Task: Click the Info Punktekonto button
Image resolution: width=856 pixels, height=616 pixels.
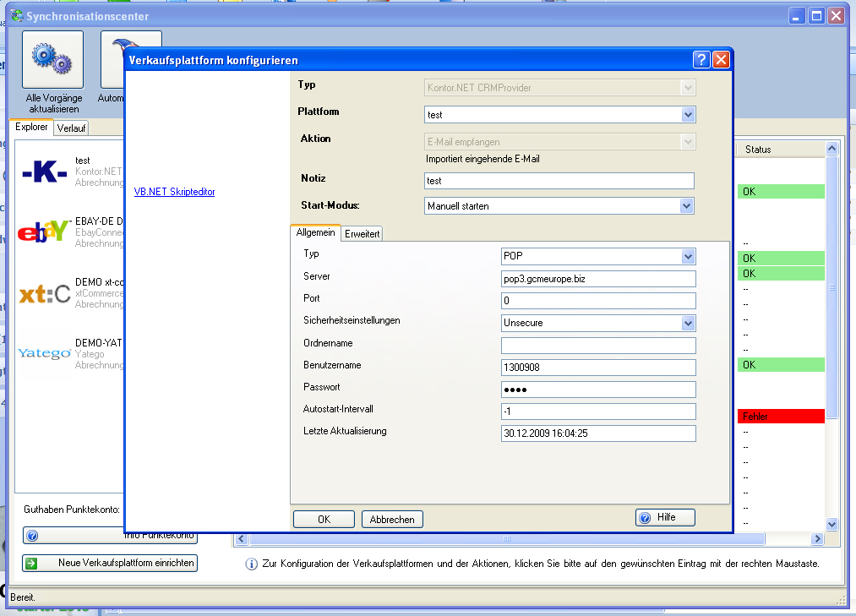Action: (110, 536)
